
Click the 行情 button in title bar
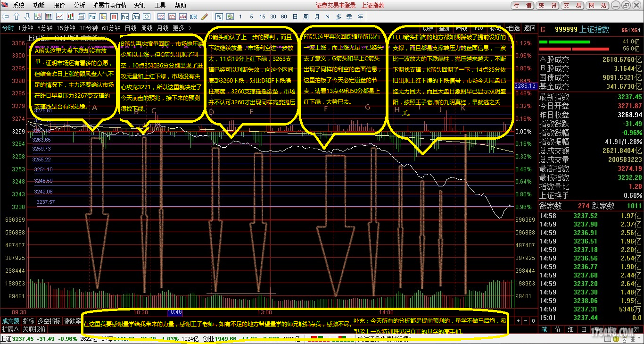(x=523, y=6)
